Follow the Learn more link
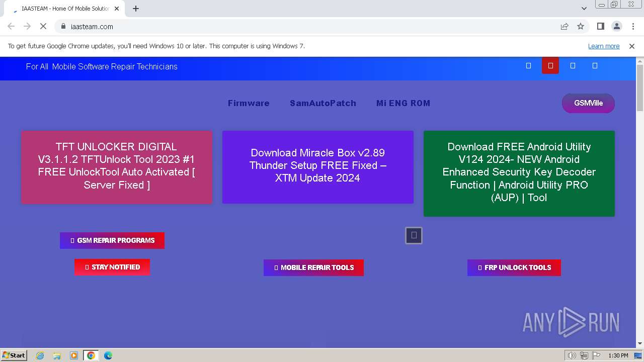 click(604, 46)
